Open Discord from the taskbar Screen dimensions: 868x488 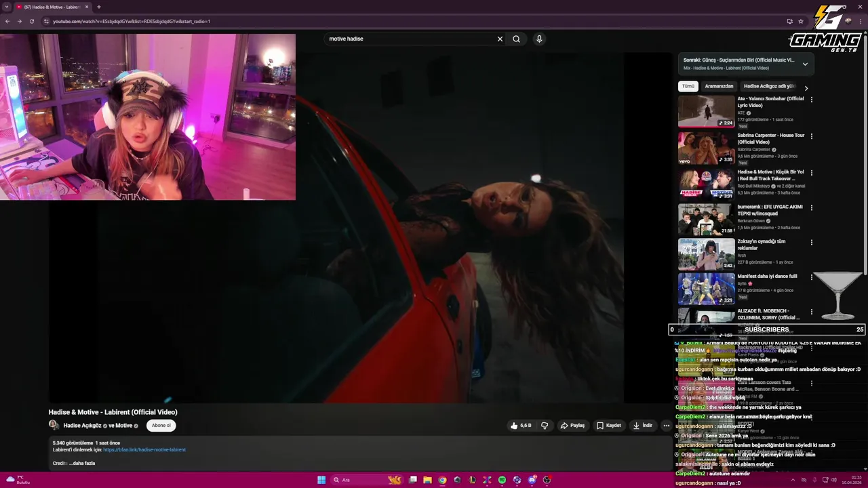click(532, 480)
